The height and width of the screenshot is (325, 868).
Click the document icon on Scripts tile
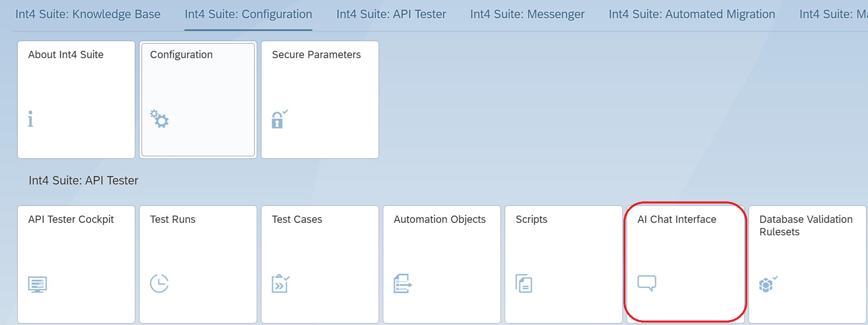(x=524, y=283)
